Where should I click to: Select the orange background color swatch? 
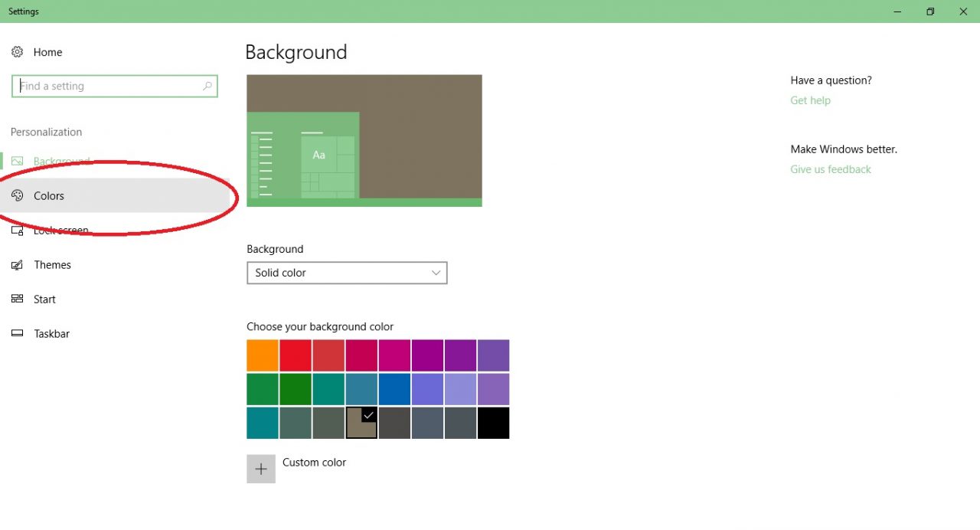pos(263,355)
